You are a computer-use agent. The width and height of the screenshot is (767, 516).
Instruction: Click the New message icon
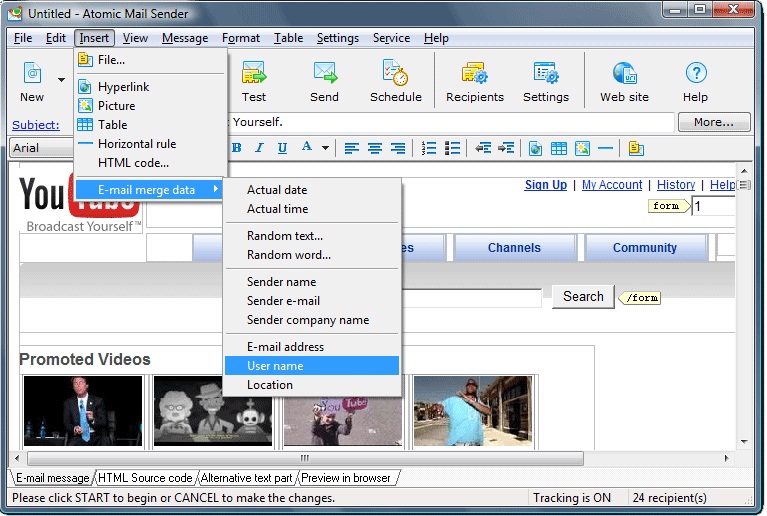(32, 73)
